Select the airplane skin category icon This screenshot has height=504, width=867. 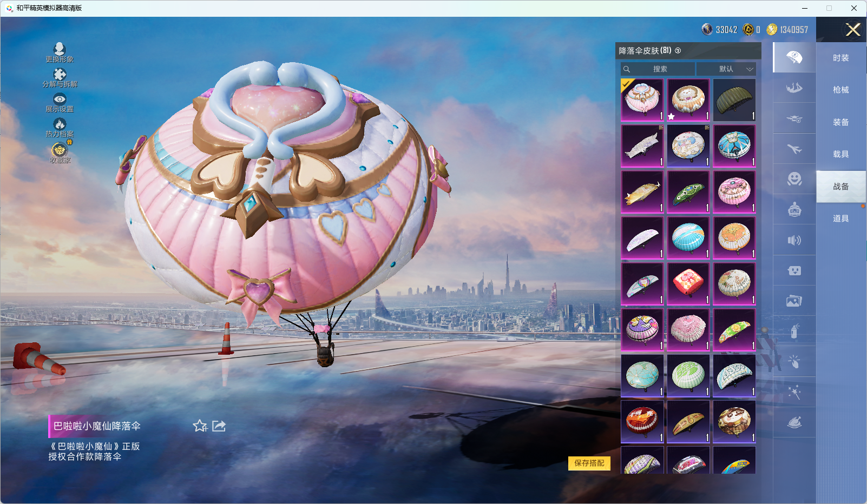794,149
